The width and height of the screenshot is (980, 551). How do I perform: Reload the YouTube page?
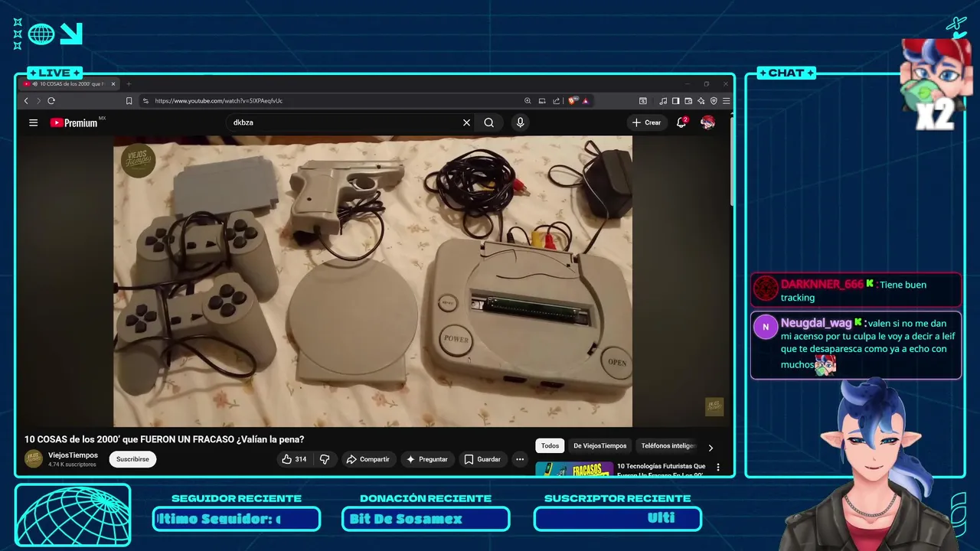click(51, 101)
